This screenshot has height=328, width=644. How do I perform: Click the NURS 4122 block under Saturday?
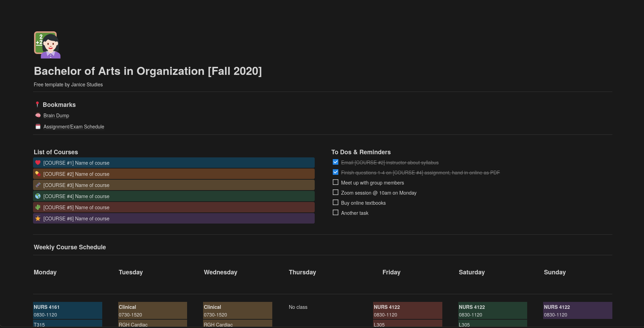point(493,310)
